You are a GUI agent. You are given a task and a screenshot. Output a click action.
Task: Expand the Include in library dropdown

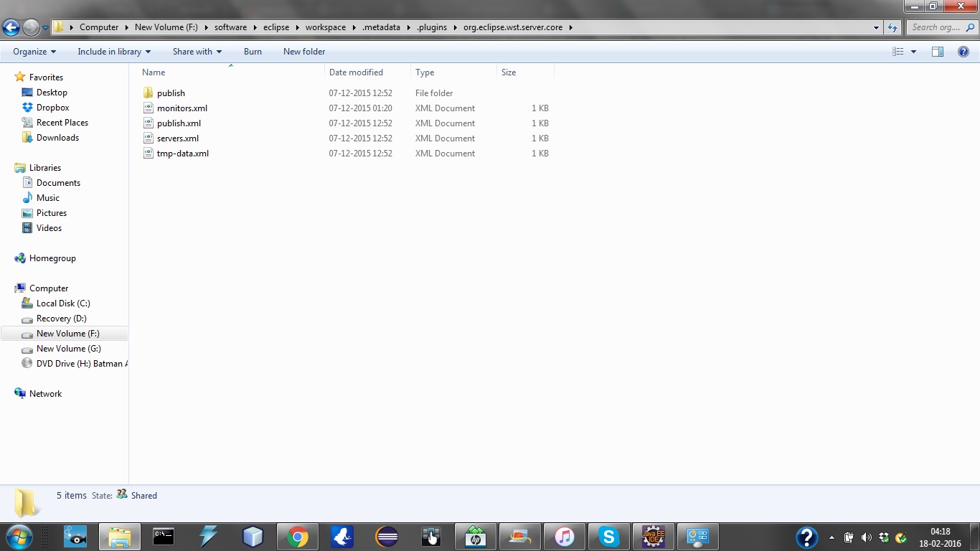(114, 52)
